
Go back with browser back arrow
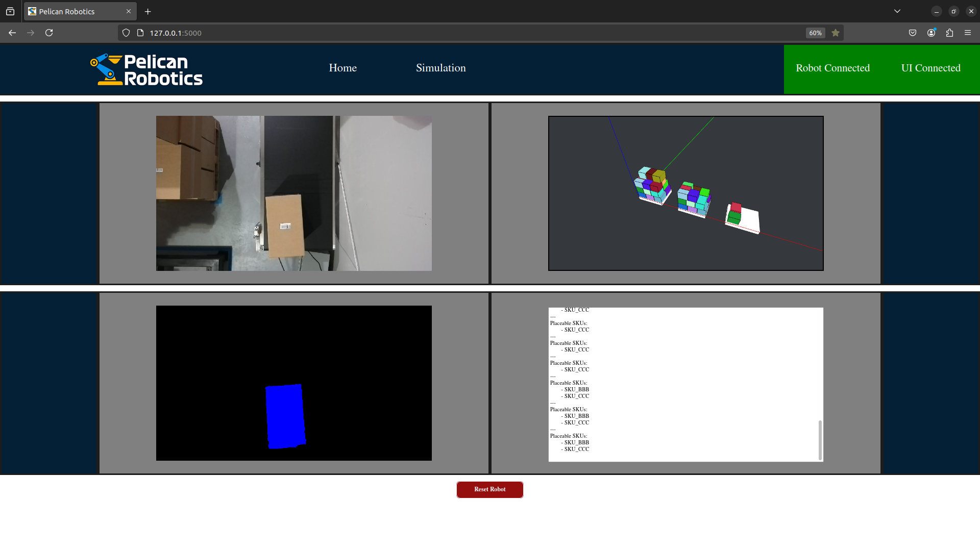coord(12,33)
